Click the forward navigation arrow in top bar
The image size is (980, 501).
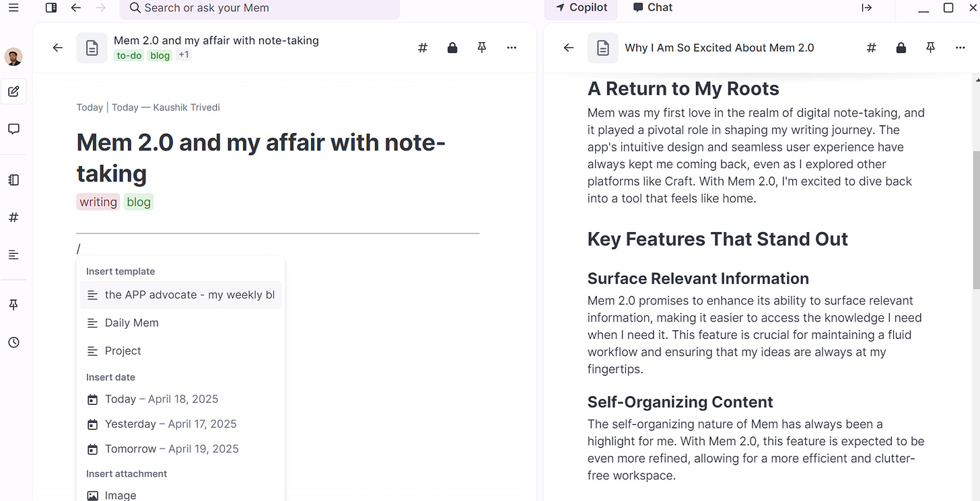[x=101, y=8]
